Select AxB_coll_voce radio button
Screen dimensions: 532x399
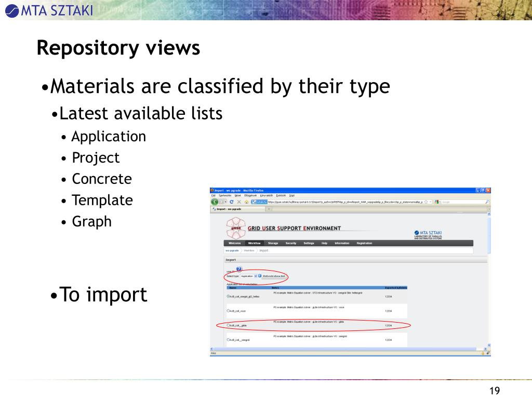click(x=228, y=311)
